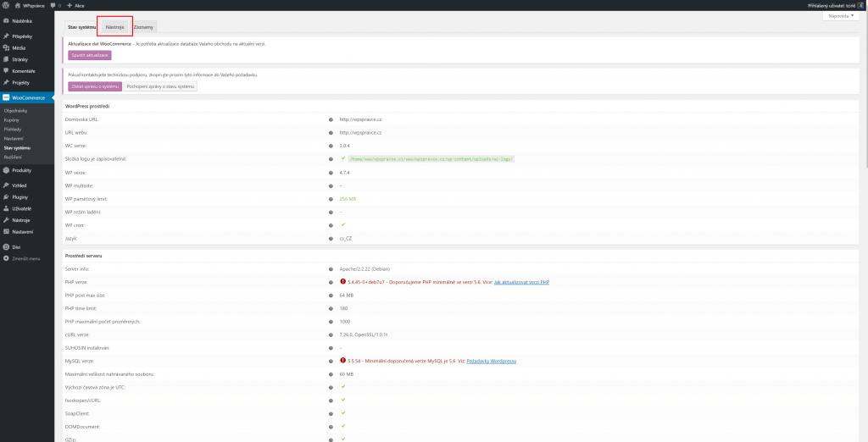Open the WordPress logo menu
The width and height of the screenshot is (868, 442).
point(6,5)
